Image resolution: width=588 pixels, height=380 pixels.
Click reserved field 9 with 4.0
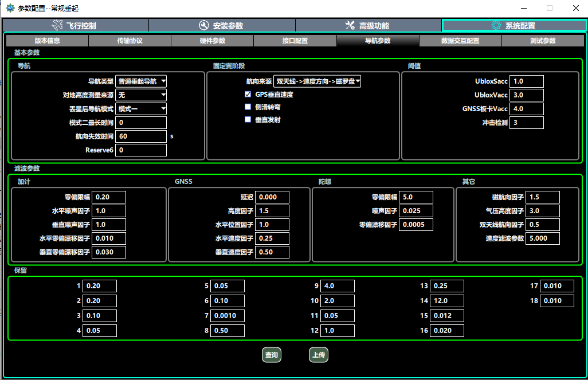pyautogui.click(x=338, y=286)
